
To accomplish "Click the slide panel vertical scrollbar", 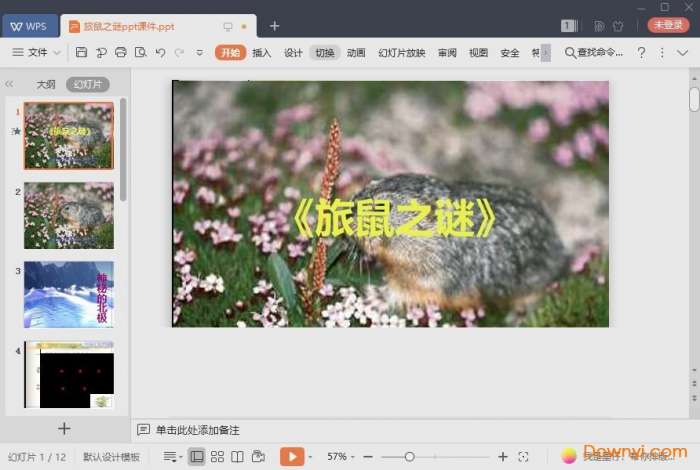I will coord(123,150).
